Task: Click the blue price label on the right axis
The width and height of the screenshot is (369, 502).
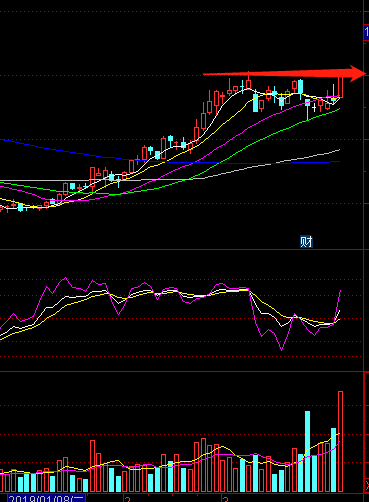Action: coord(366,33)
